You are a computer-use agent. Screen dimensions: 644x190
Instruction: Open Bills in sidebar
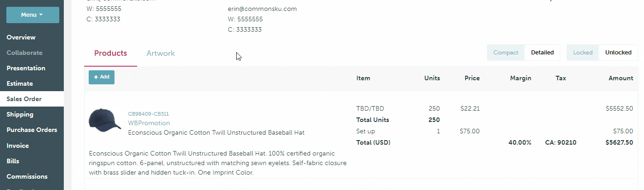coord(13,161)
